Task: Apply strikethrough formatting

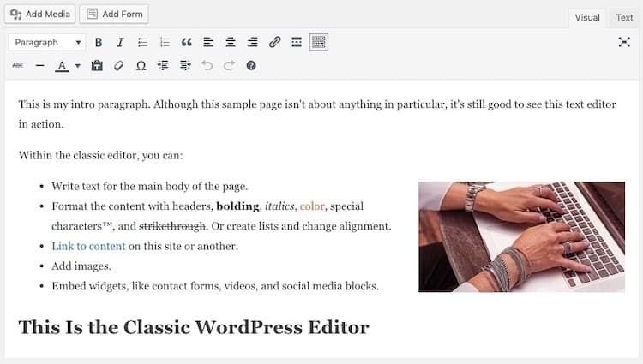Action: (x=18, y=65)
